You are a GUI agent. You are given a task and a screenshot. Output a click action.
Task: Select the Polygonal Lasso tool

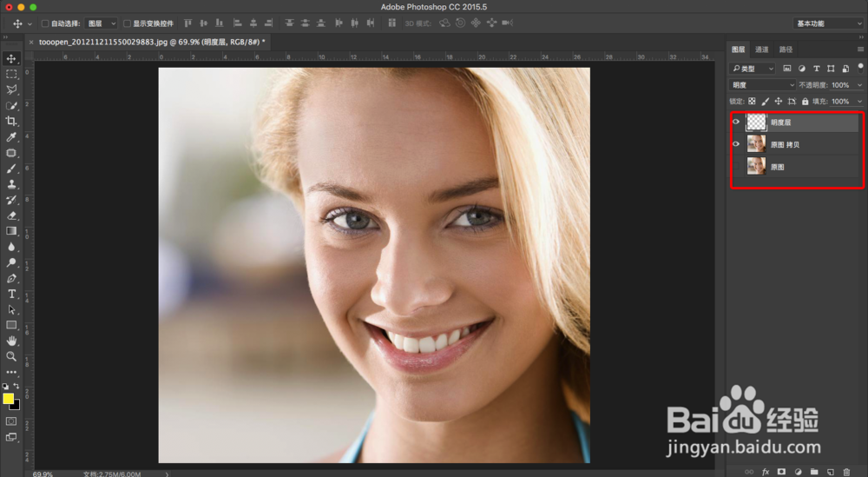11,89
